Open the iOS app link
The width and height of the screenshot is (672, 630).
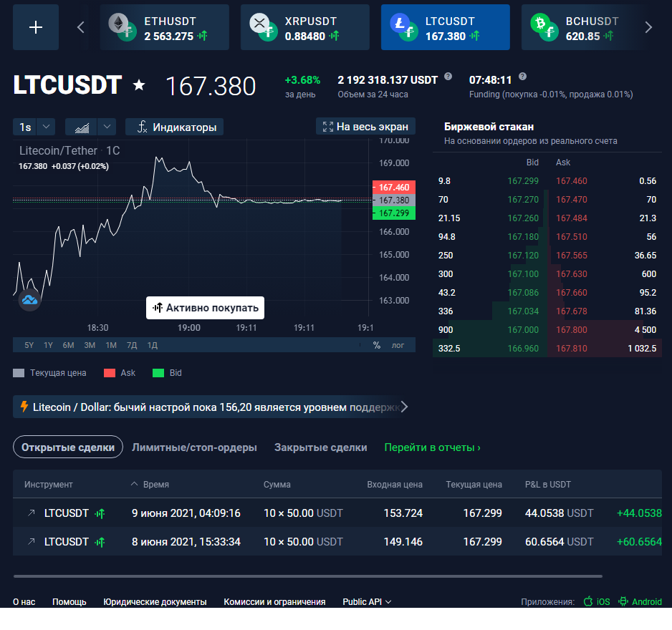pyautogui.click(x=597, y=602)
